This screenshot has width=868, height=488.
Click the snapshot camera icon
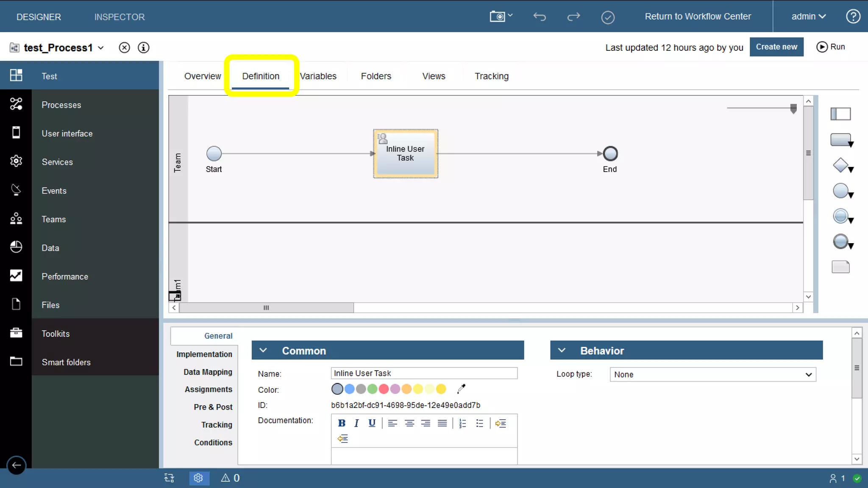(x=498, y=17)
